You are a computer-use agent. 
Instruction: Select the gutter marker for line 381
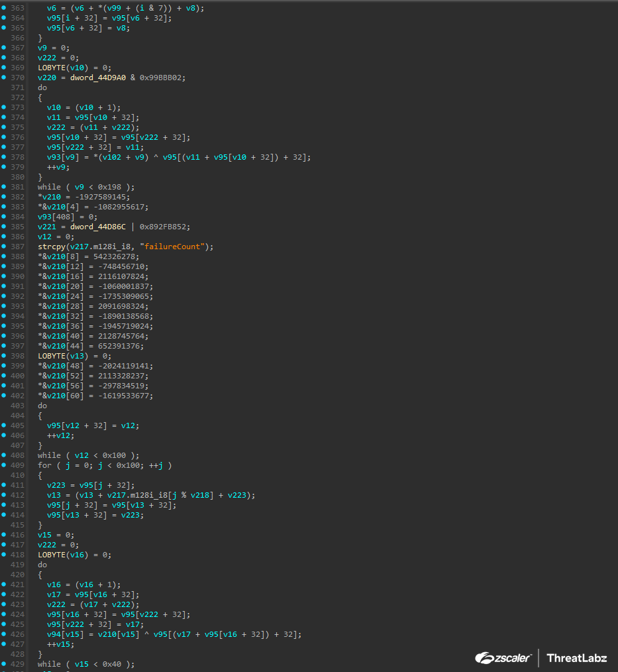(x=4, y=187)
